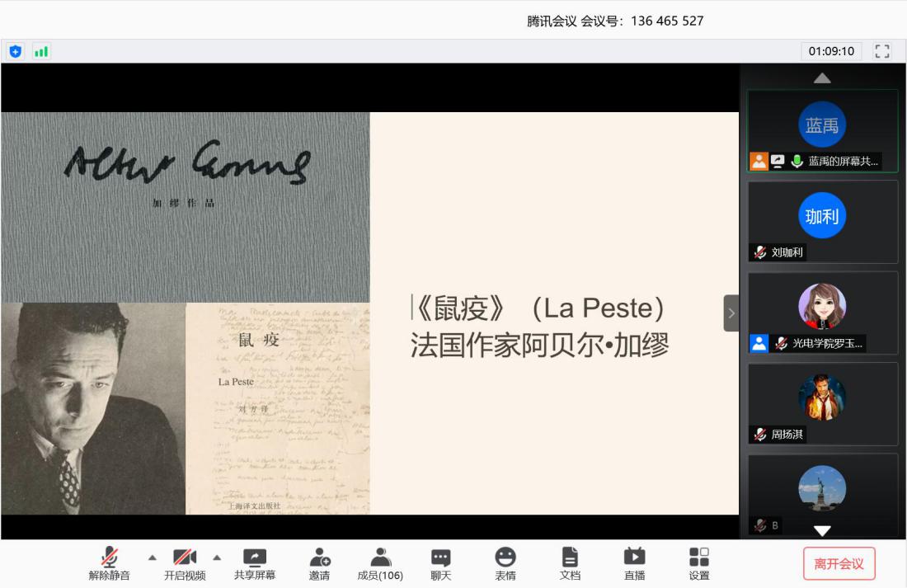Check the green network signal bars icon
The image size is (907, 588).
coord(41,51)
